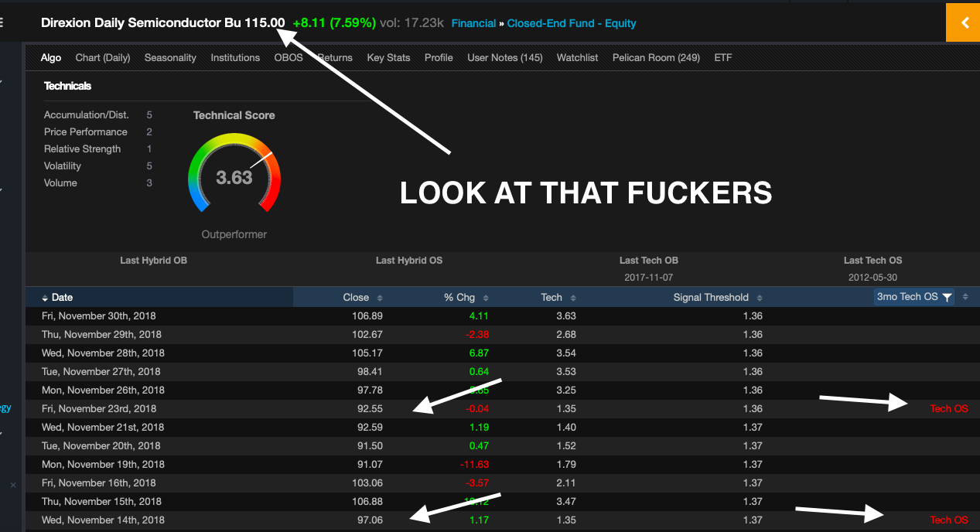Click the Close column header label
This screenshot has height=532, width=980.
pyautogui.click(x=356, y=298)
